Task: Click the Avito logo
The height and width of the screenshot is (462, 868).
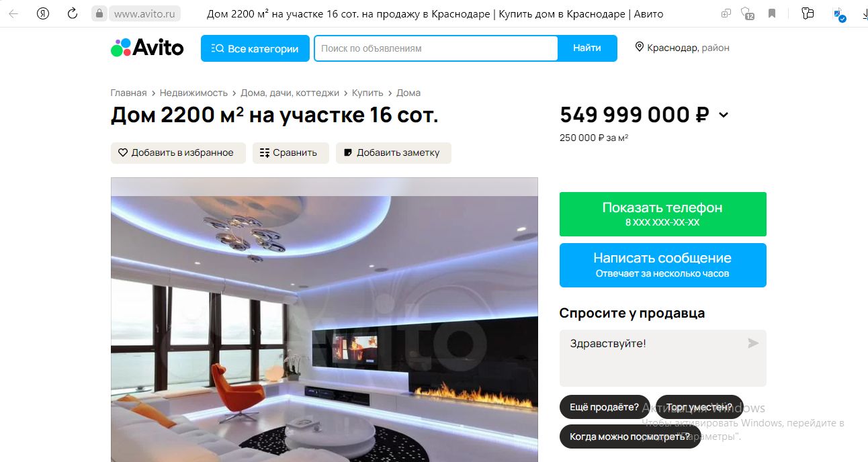Action: [147, 48]
